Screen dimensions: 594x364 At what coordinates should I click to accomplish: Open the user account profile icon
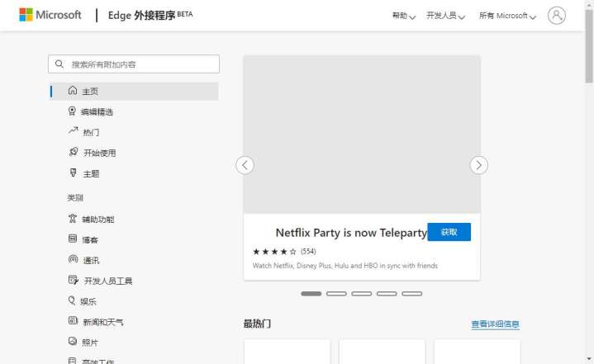[x=557, y=15]
